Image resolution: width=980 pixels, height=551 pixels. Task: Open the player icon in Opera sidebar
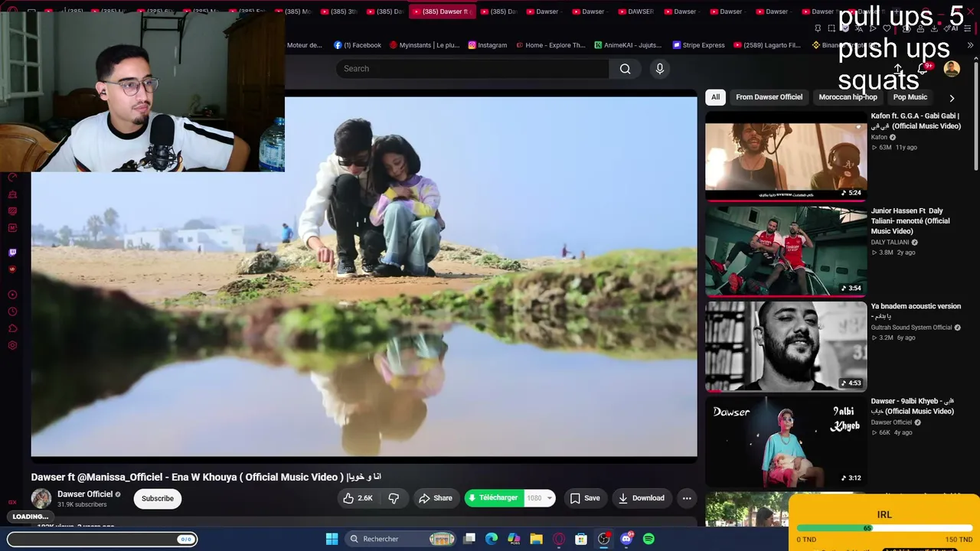click(x=12, y=295)
